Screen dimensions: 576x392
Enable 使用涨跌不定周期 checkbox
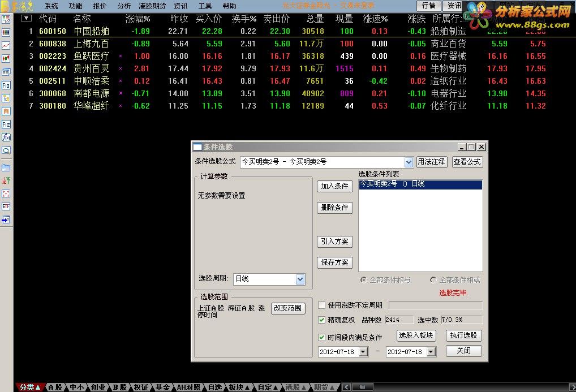click(321, 305)
